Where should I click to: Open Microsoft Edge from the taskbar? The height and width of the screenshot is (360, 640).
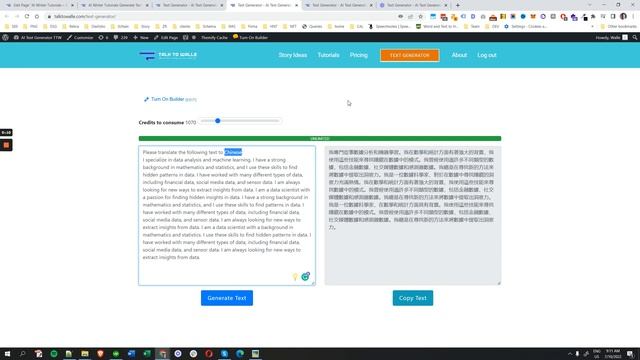pyautogui.click(x=240, y=353)
